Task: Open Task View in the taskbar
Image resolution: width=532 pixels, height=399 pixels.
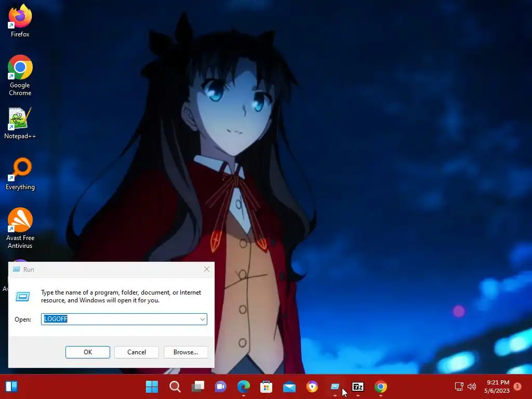Action: (x=198, y=387)
